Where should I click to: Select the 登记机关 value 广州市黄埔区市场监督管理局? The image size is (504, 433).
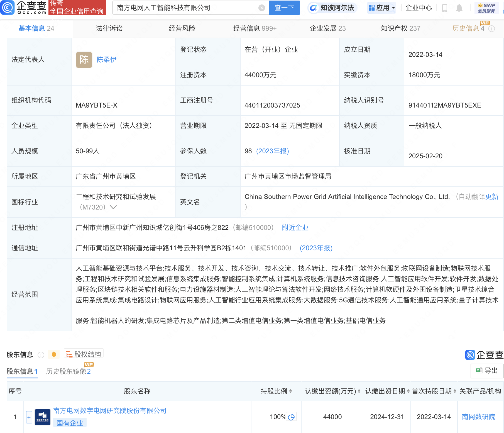[288, 176]
